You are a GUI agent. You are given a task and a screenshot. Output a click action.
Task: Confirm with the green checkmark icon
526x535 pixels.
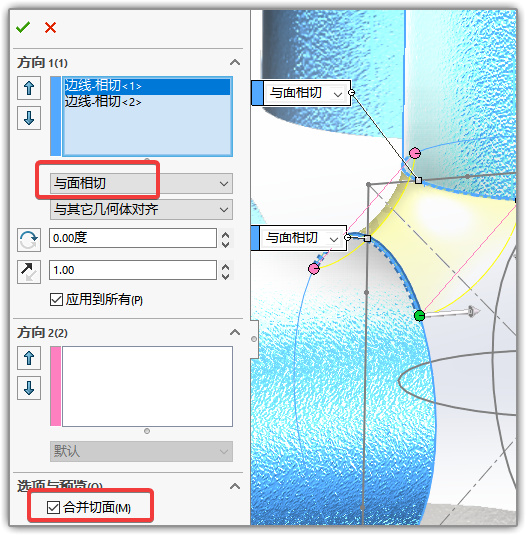tap(23, 27)
